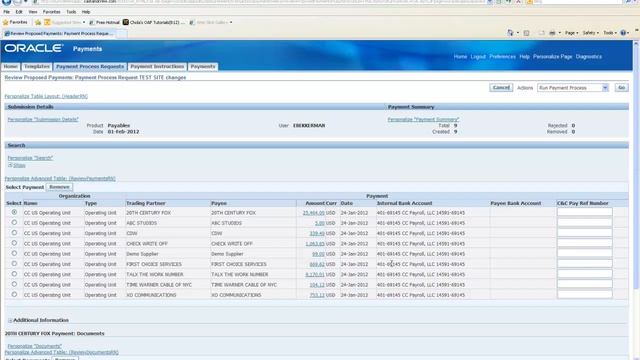The height and width of the screenshot is (360, 640).
Task: Open 20TH CENTURY FOX payment amount link
Action: [x=313, y=213]
